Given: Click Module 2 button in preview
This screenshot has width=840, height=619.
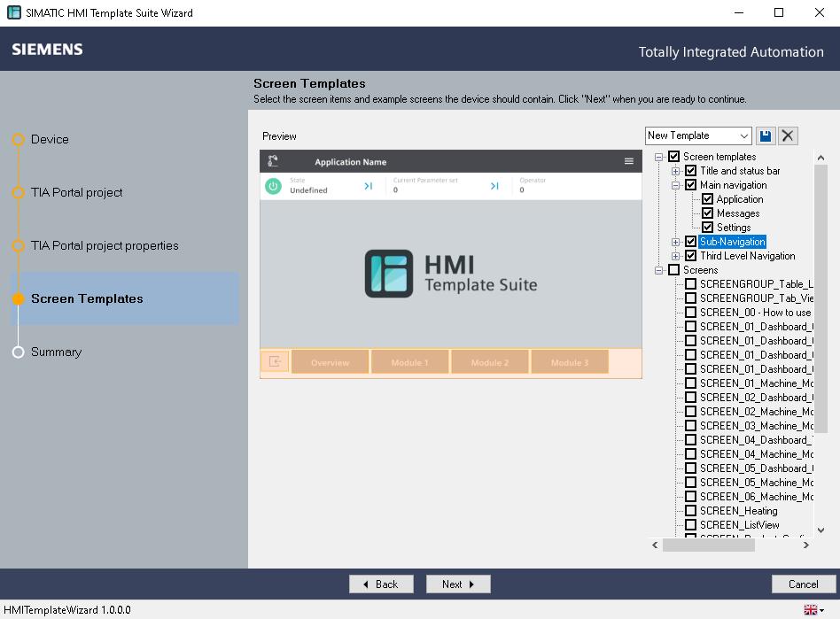Looking at the screenshot, I should [490, 362].
